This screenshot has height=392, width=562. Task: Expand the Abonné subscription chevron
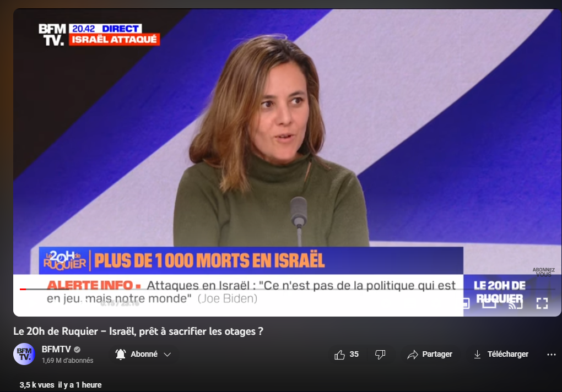(x=167, y=355)
